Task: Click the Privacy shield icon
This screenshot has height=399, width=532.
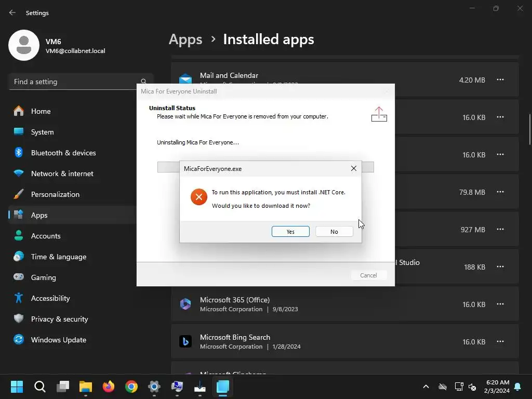Action: pyautogui.click(x=19, y=318)
